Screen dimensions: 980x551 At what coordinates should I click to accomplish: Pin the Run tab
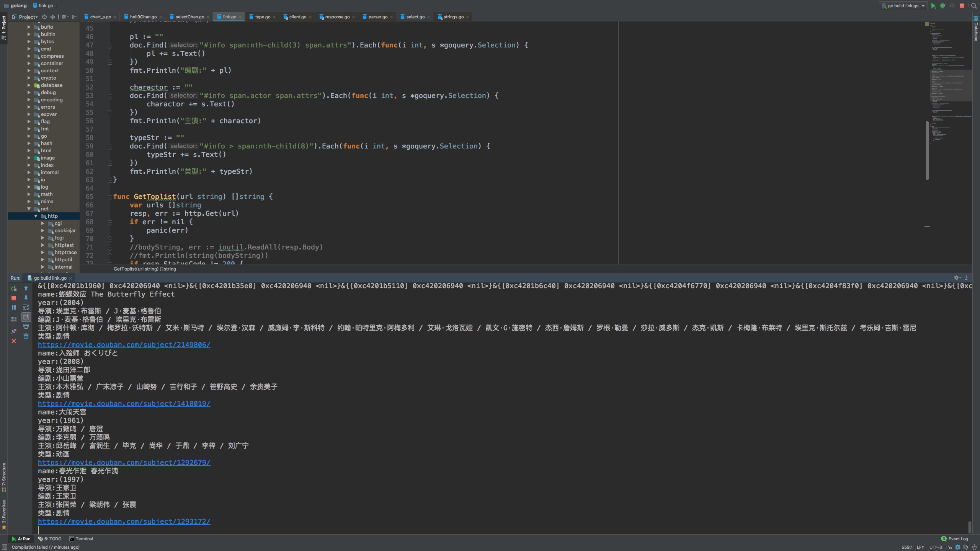coord(14,331)
